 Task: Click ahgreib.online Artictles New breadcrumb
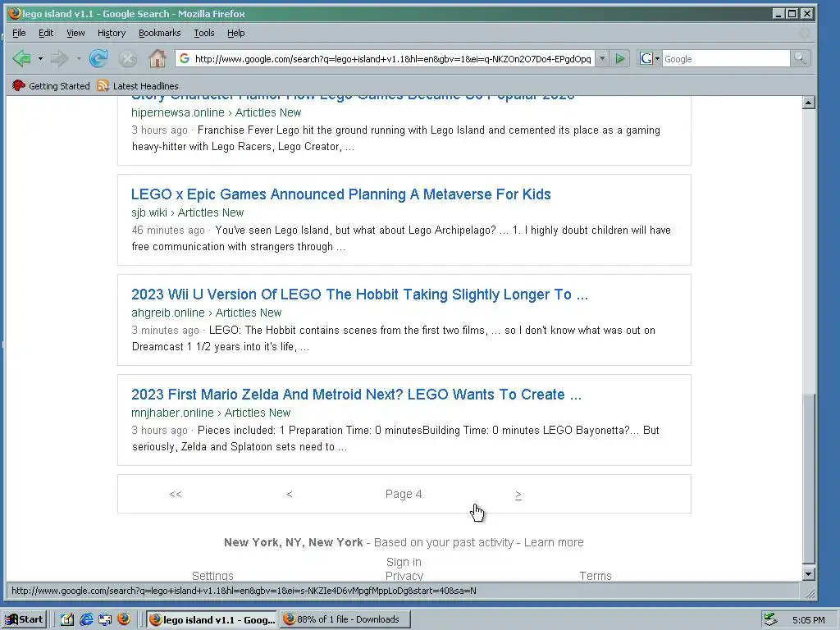pos(206,313)
